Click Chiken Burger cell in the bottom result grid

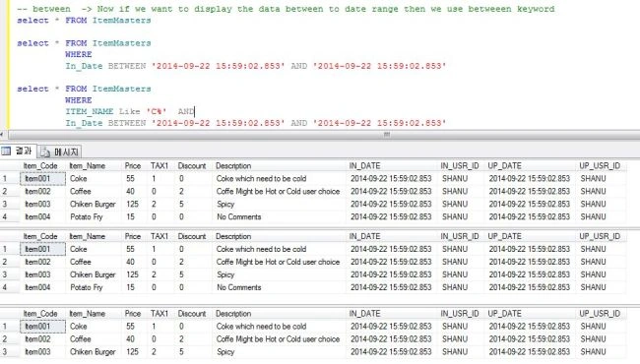[x=93, y=352]
